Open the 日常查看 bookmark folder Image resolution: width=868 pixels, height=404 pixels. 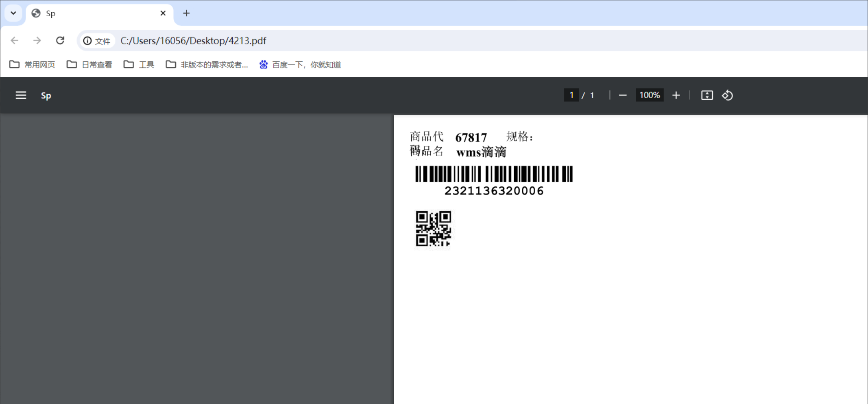tap(89, 64)
